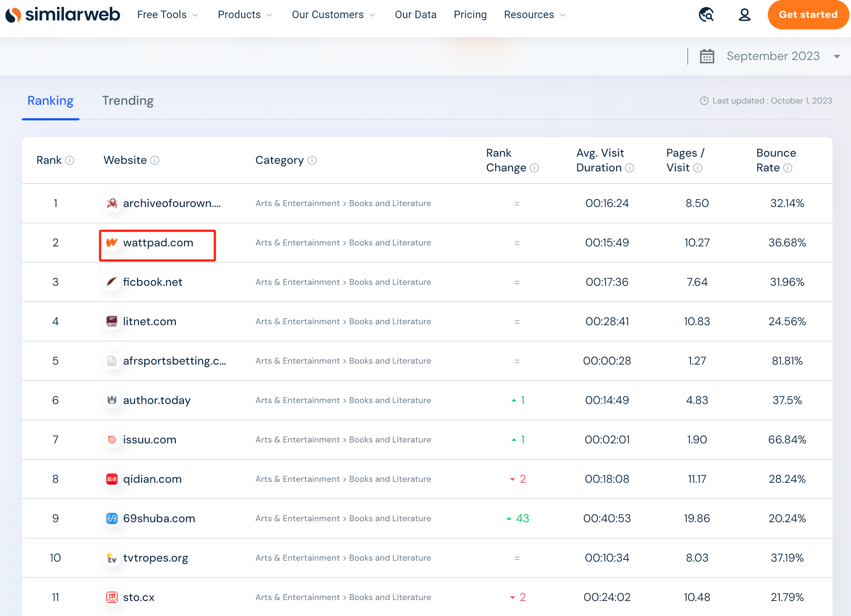Open the Pricing menu item

pos(470,15)
